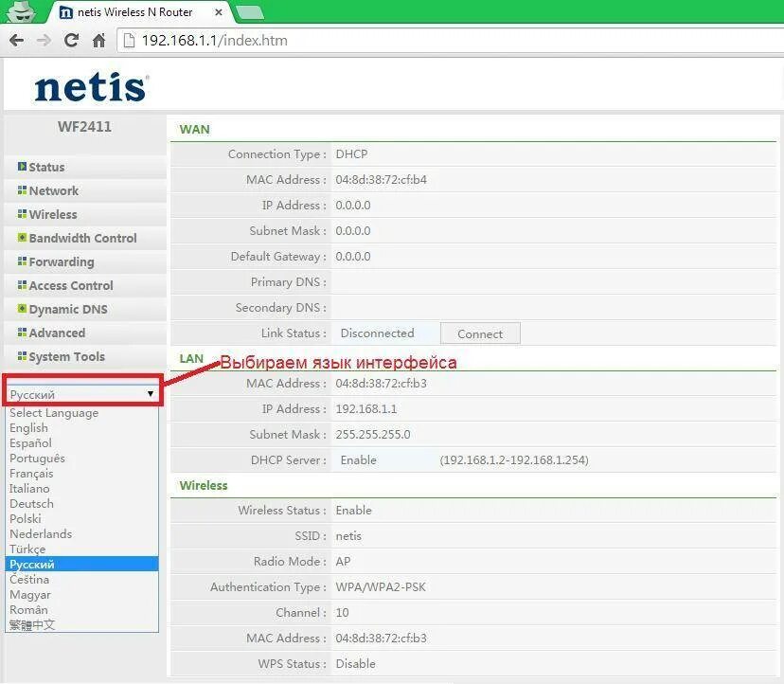
Task: Open the Bandwidth Control menu item
Action: (82, 238)
